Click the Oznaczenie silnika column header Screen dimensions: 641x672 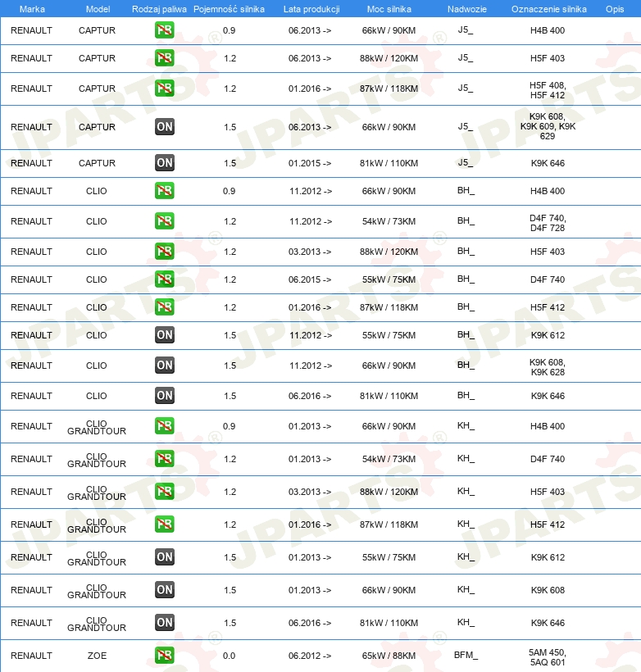pos(549,9)
